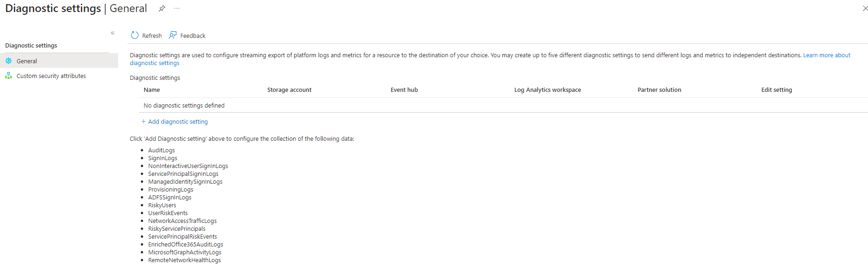Click the plus icon to add setting
This screenshot has height=276, width=868.
pyautogui.click(x=143, y=121)
